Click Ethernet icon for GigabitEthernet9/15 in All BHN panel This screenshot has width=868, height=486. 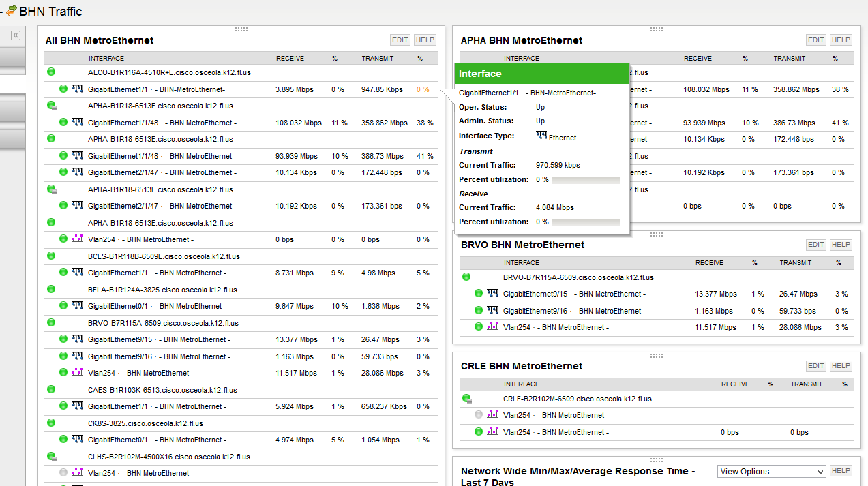tap(77, 339)
